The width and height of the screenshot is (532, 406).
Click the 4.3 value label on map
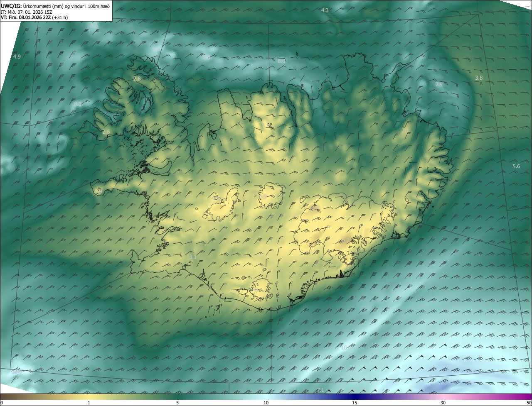[325, 10]
